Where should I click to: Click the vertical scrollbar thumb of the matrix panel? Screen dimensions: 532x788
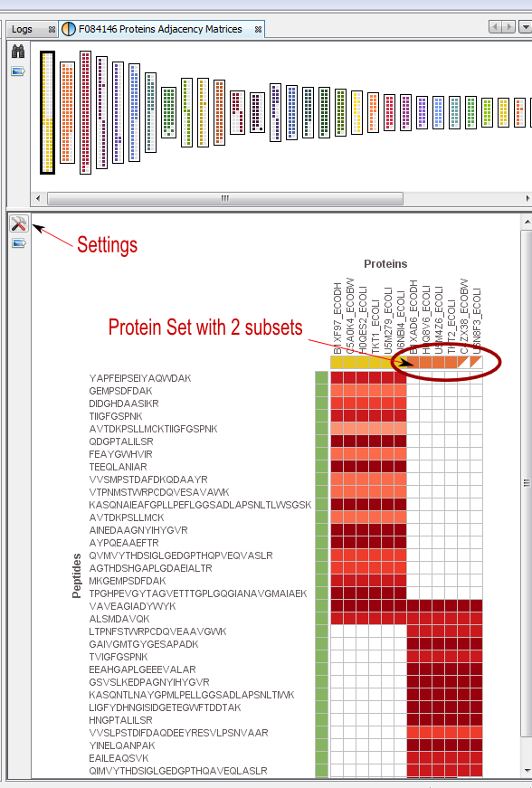click(527, 483)
